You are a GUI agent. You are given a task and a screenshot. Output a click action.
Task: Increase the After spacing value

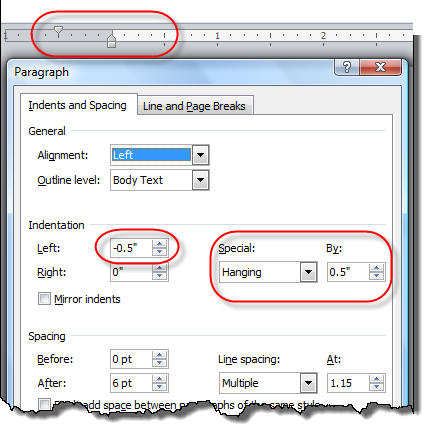pyautogui.click(x=159, y=379)
